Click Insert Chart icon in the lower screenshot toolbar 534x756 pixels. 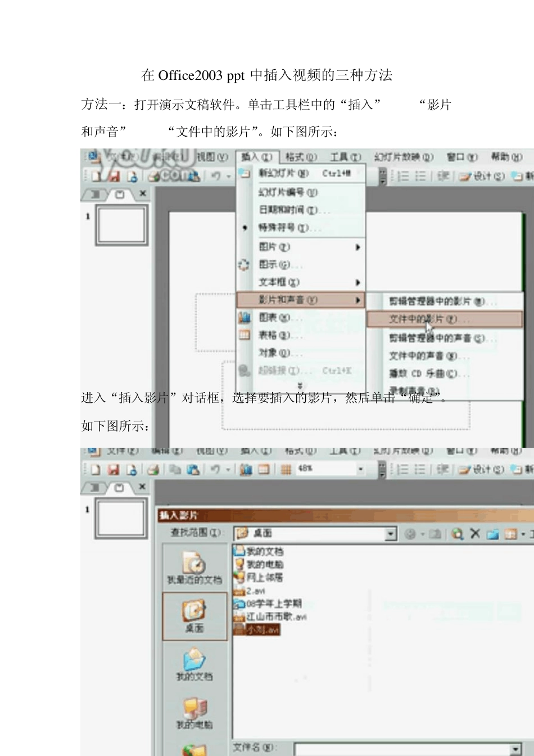point(246,469)
